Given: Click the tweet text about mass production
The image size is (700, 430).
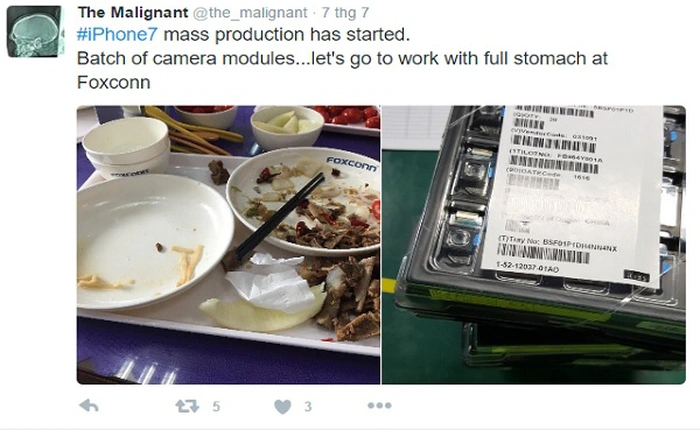Looking at the screenshot, I should pos(342,58).
